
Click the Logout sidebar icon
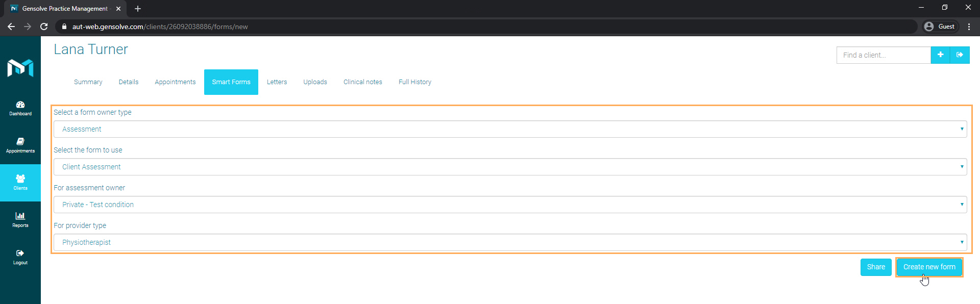pos(20,257)
